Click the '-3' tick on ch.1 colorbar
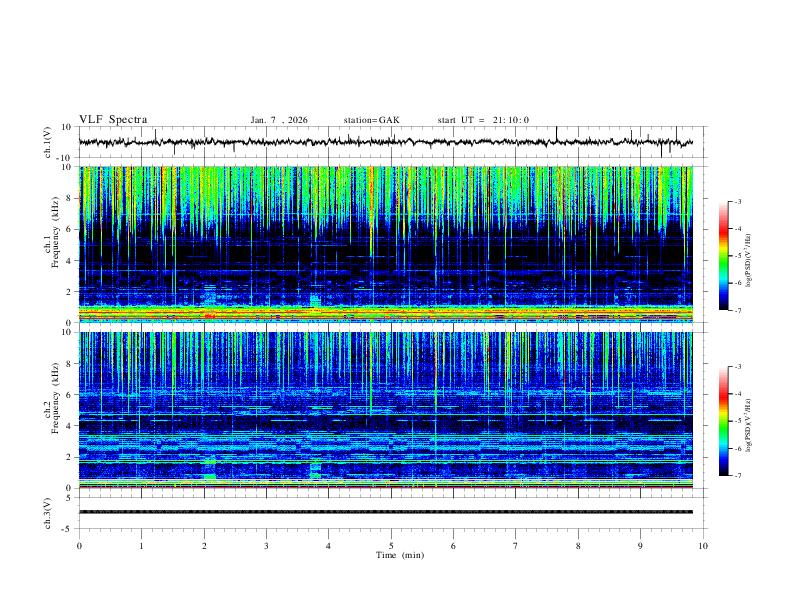792x612 pixels. pyautogui.click(x=738, y=201)
